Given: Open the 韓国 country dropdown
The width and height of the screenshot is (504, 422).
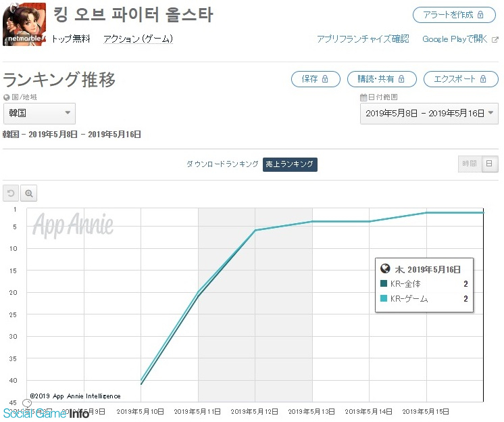Looking at the screenshot, I should pos(40,114).
